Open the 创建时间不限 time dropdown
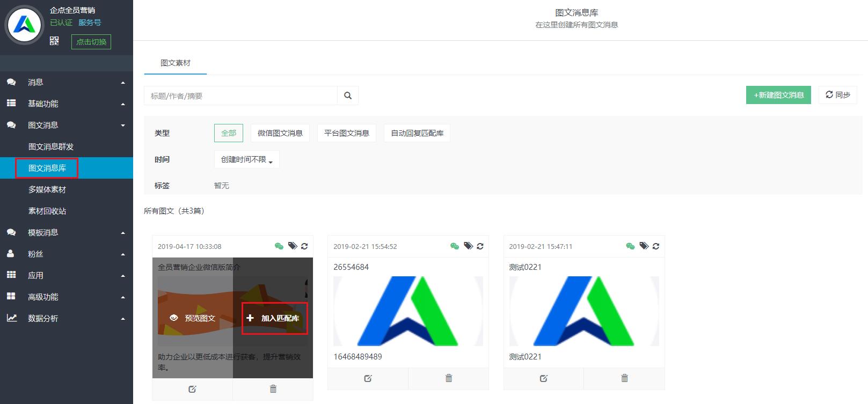868x404 pixels. click(x=247, y=159)
